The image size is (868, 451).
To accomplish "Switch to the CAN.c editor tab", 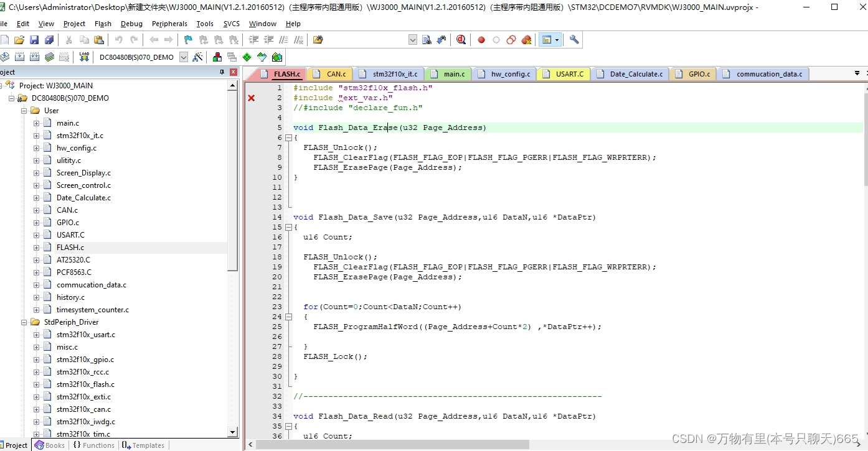I will tap(329, 74).
